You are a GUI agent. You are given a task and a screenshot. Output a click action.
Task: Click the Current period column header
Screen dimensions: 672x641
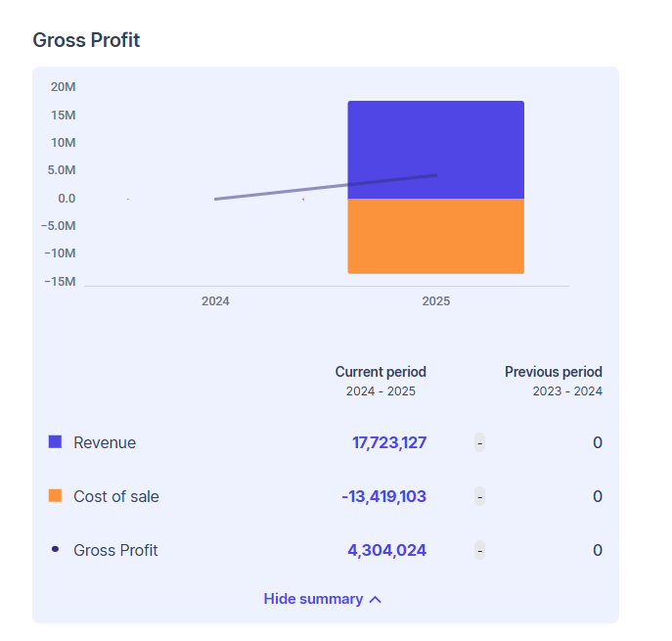coord(381,372)
